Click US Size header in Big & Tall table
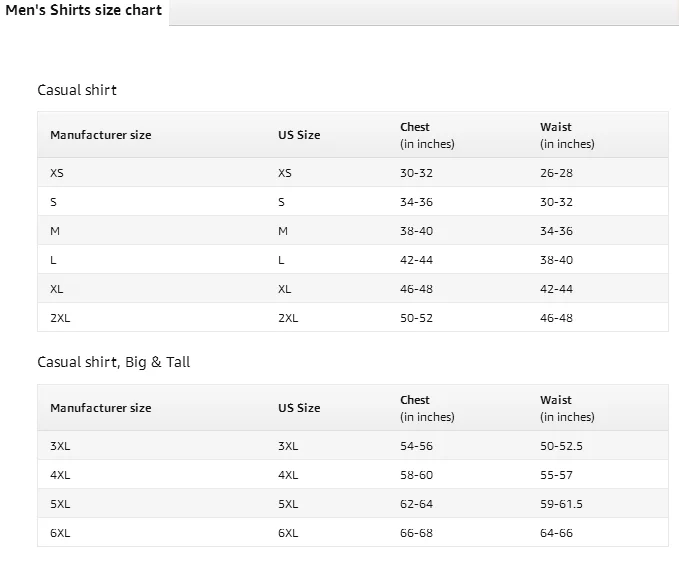The image size is (679, 579). coord(299,408)
